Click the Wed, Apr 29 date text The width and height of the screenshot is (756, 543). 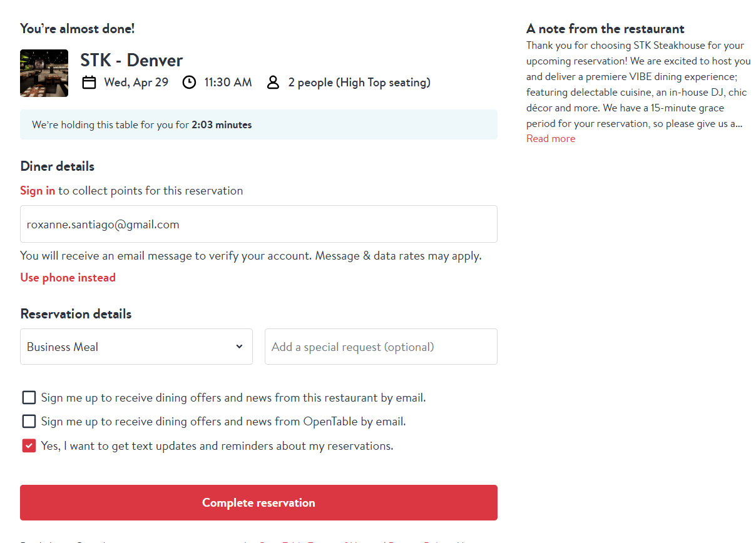pos(136,83)
